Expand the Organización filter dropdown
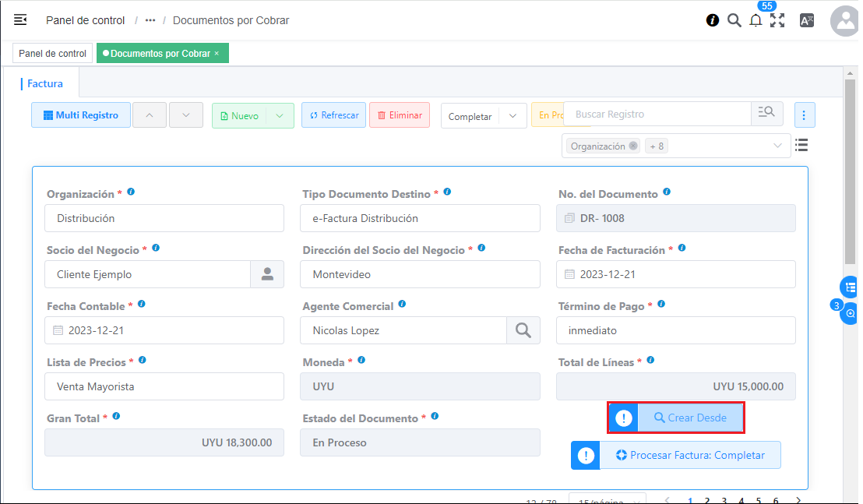The image size is (863, 504). point(777,146)
